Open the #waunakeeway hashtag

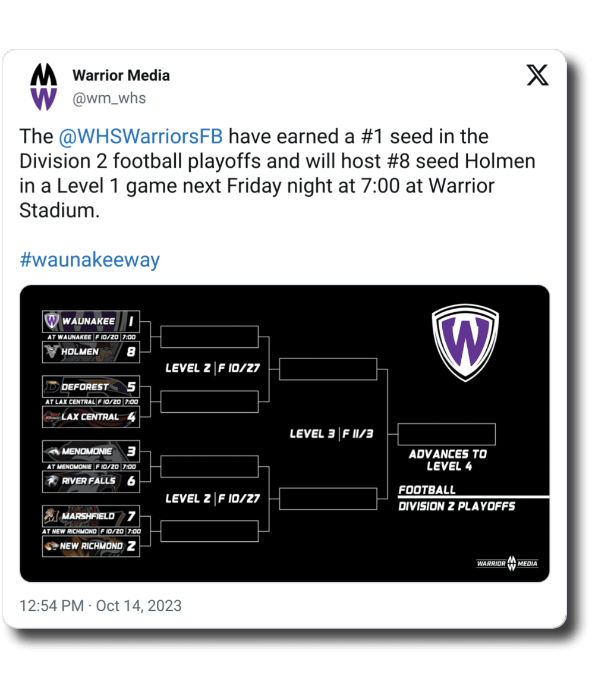coord(90,260)
